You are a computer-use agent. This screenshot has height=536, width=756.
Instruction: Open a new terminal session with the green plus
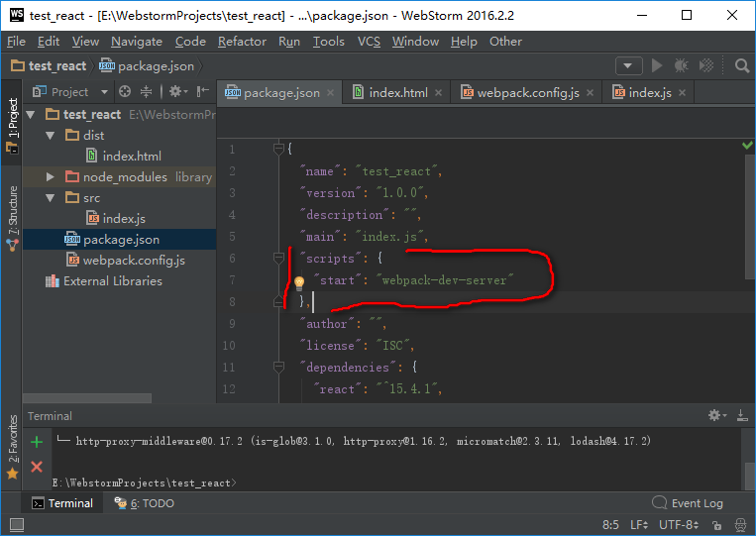[x=37, y=442]
